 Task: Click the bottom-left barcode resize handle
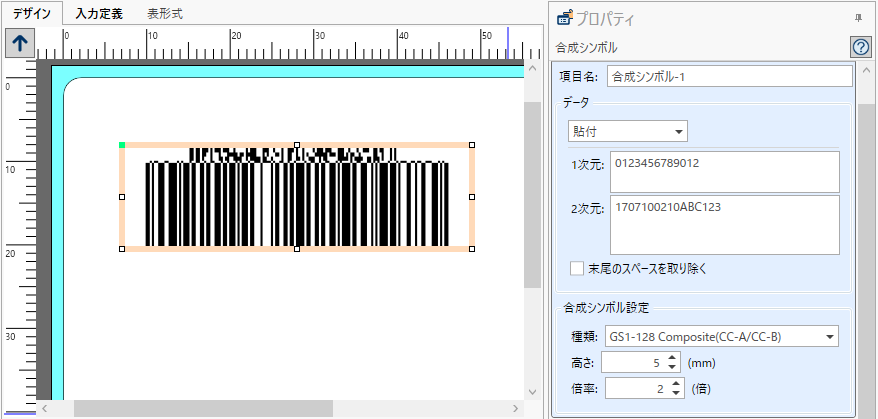pos(122,249)
